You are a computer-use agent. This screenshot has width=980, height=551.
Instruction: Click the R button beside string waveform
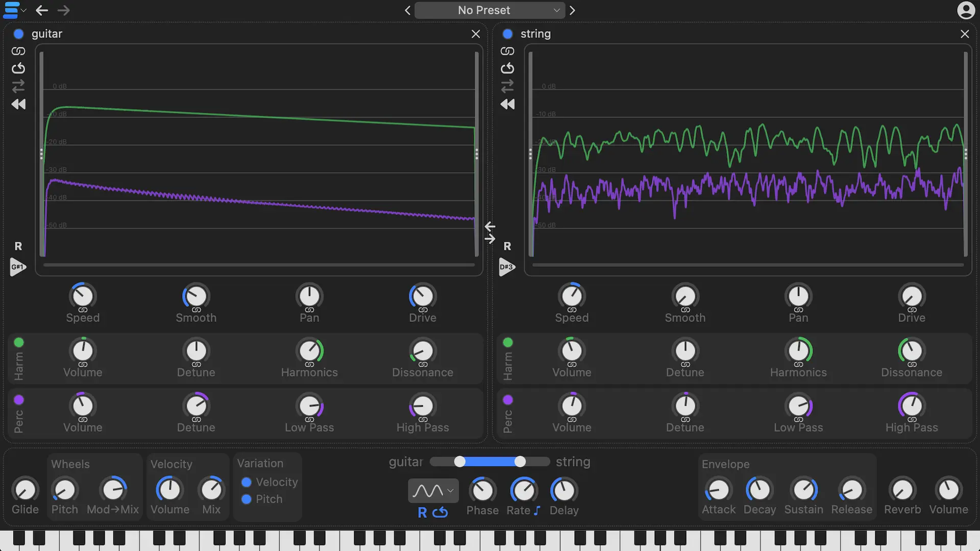507,246
